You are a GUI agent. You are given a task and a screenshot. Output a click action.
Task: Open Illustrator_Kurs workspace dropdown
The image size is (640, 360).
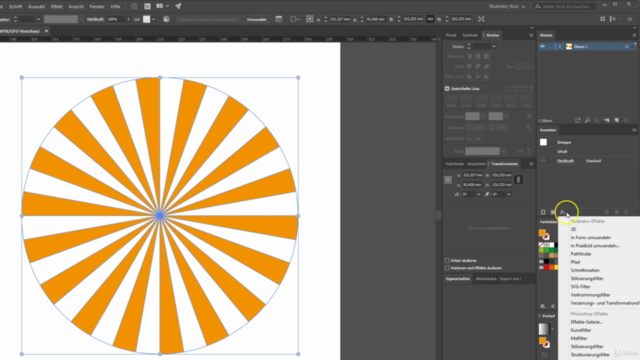tap(507, 7)
